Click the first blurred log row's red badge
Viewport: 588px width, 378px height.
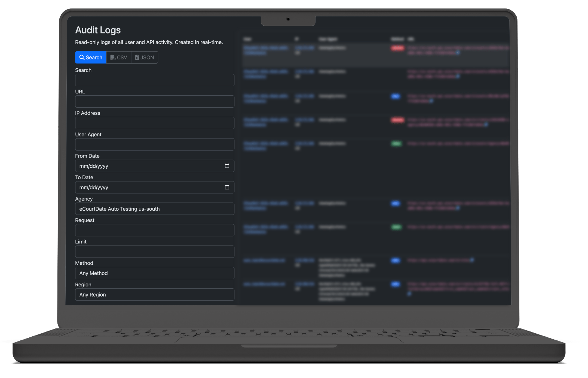[397, 48]
